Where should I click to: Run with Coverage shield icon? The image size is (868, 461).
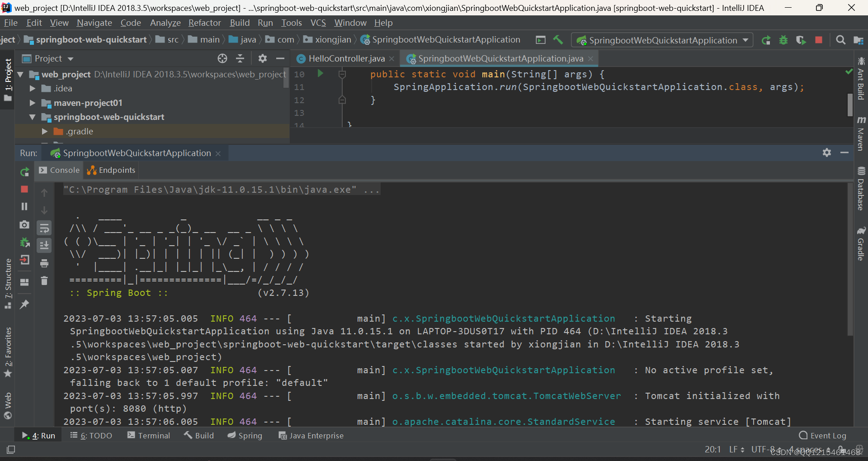coord(801,40)
